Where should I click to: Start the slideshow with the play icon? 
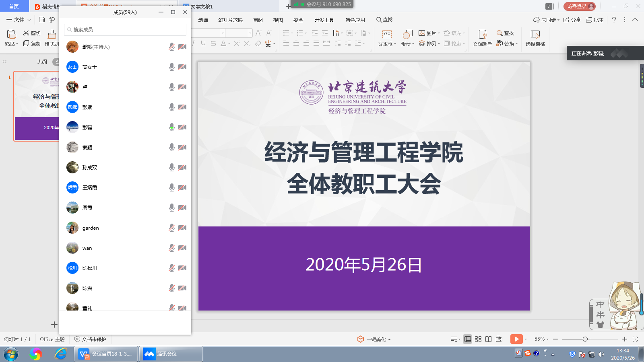[516, 339]
